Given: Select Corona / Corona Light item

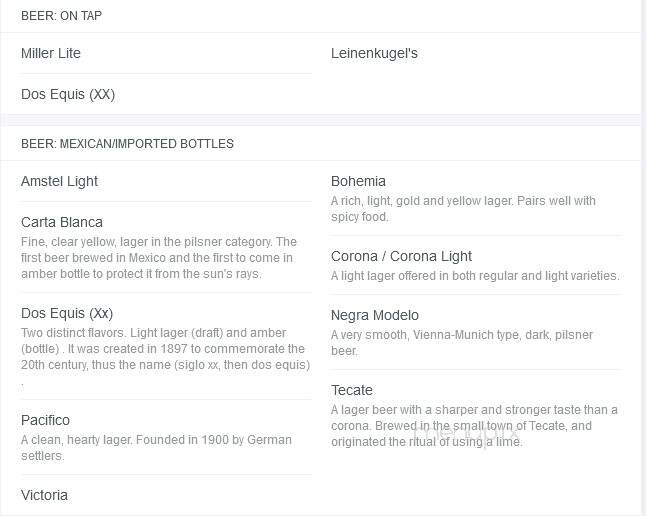Looking at the screenshot, I should click(401, 256).
